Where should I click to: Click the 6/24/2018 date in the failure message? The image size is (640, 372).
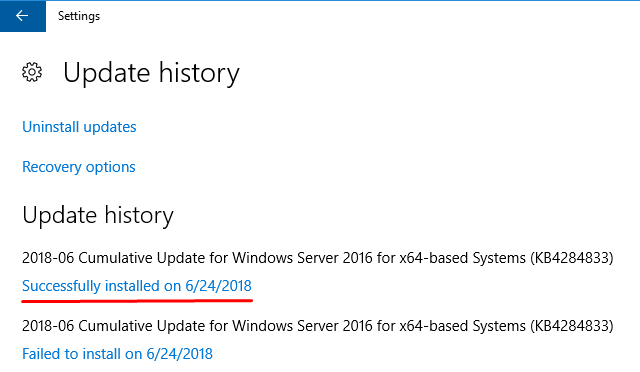click(x=180, y=354)
